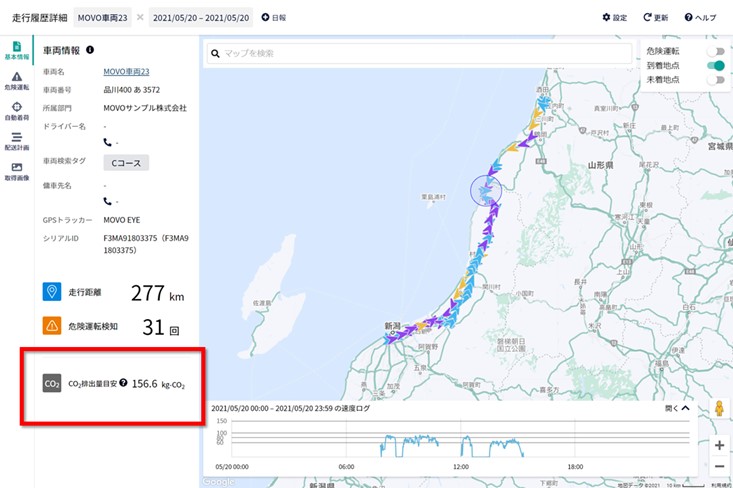Screen dimensions: 733x488
Task: Open the date range 2021/05/20 selector
Action: point(201,18)
